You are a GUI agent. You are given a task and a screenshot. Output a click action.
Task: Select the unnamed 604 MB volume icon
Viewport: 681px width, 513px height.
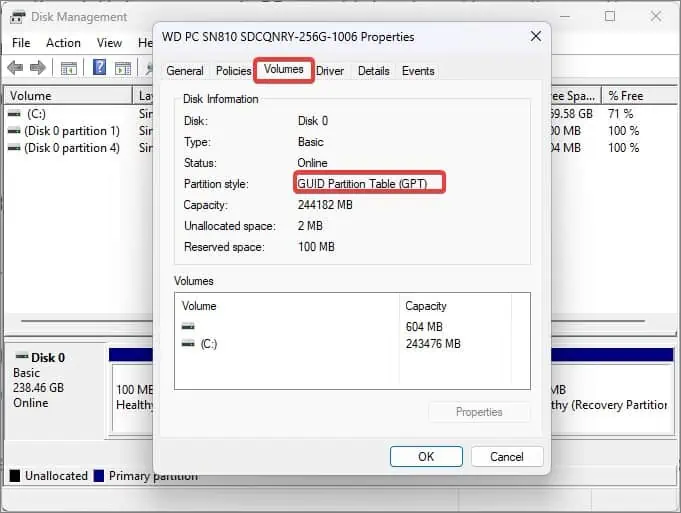pyautogui.click(x=188, y=326)
